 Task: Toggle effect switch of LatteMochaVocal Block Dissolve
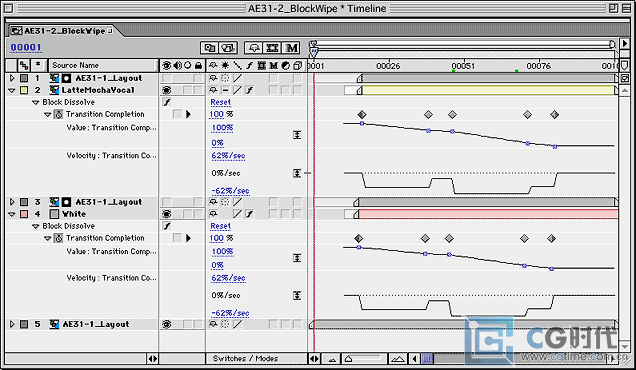[x=167, y=102]
